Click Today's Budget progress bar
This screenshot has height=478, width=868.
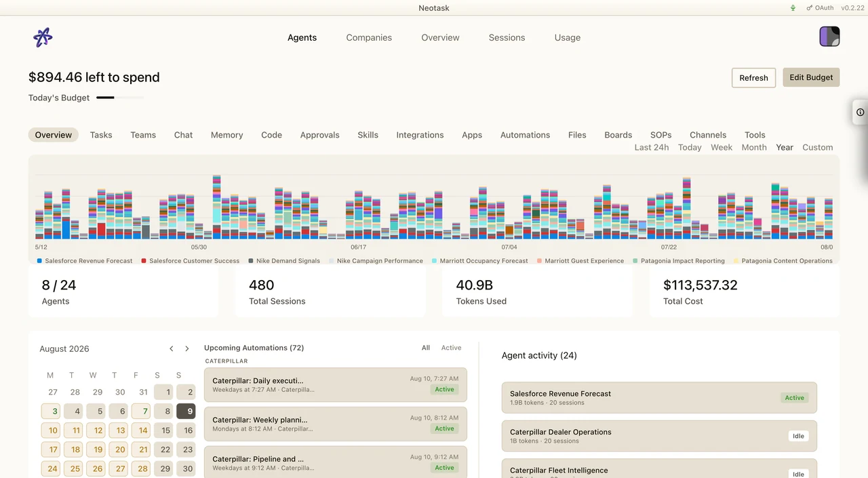coord(120,98)
